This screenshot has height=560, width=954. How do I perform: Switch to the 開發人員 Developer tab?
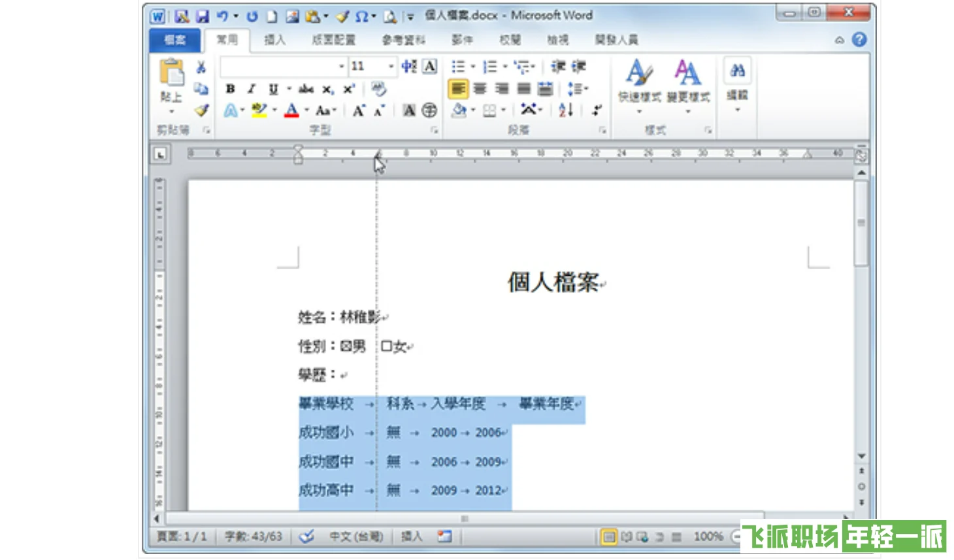(x=616, y=40)
